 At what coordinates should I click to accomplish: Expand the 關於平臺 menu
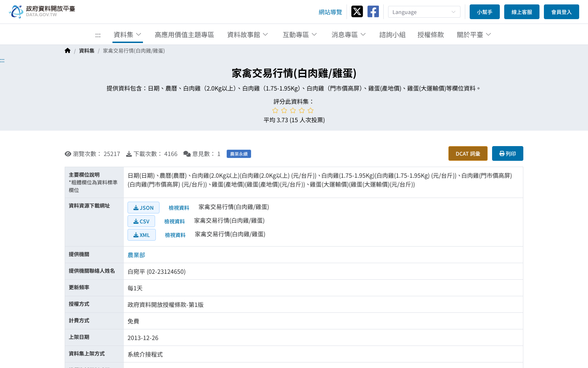474,35
